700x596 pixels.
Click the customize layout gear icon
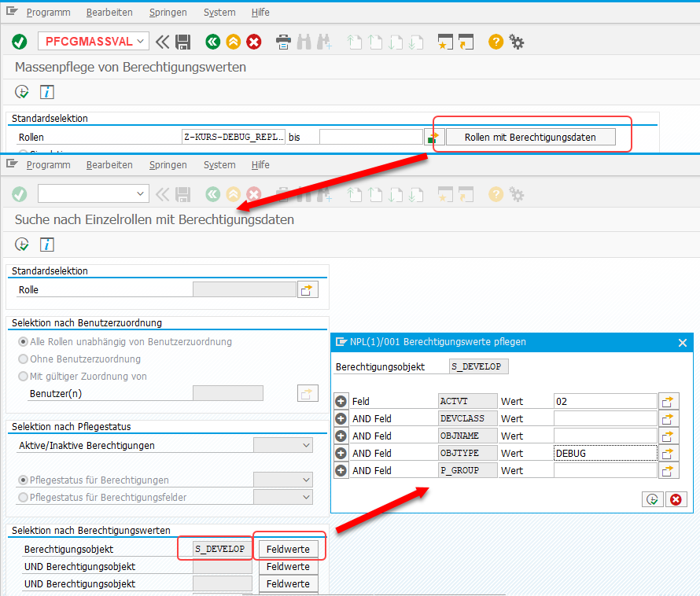tap(517, 42)
